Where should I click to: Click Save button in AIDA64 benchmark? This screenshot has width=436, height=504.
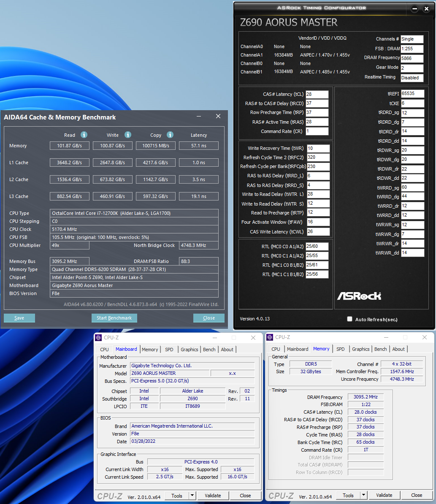(x=19, y=318)
